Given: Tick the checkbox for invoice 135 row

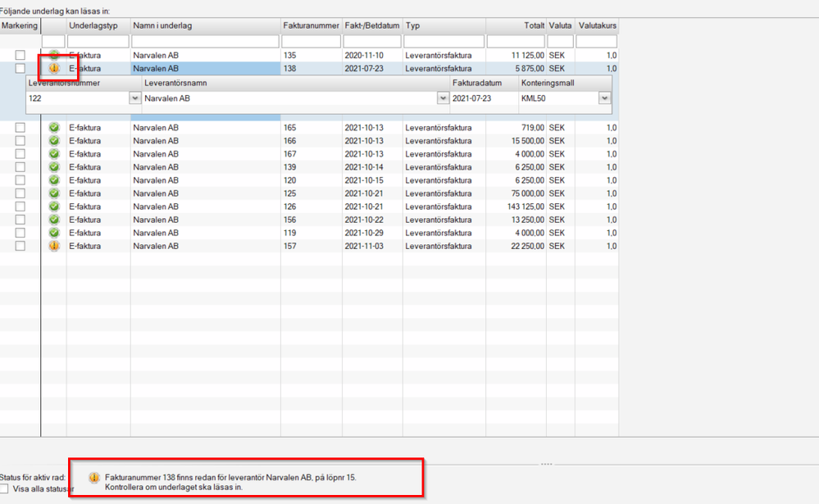Looking at the screenshot, I should click(x=20, y=56).
